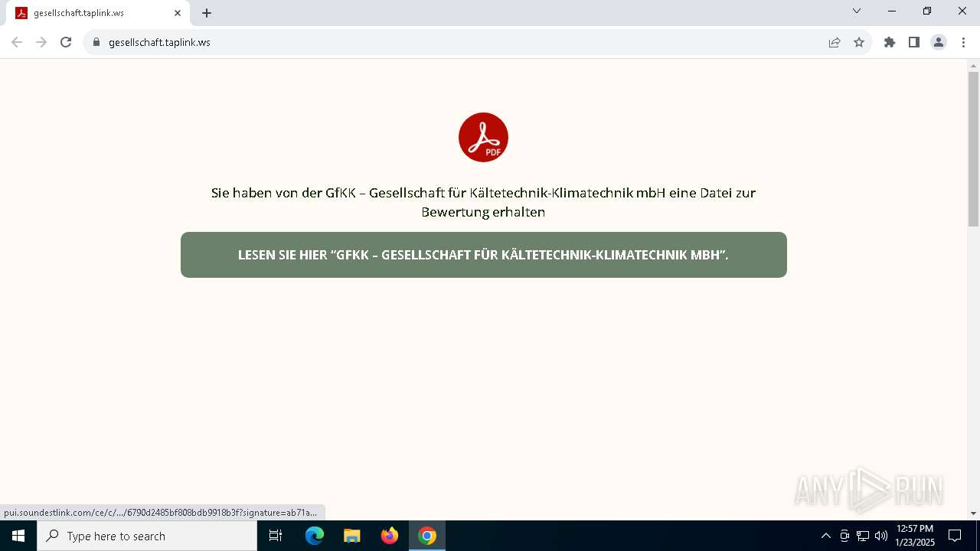Open clock showing 12:57 PM

(915, 536)
